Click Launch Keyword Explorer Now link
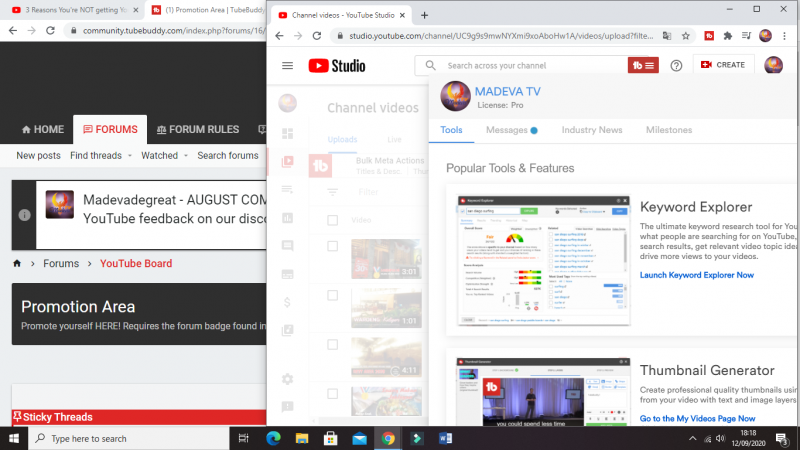800x450 pixels. point(696,275)
